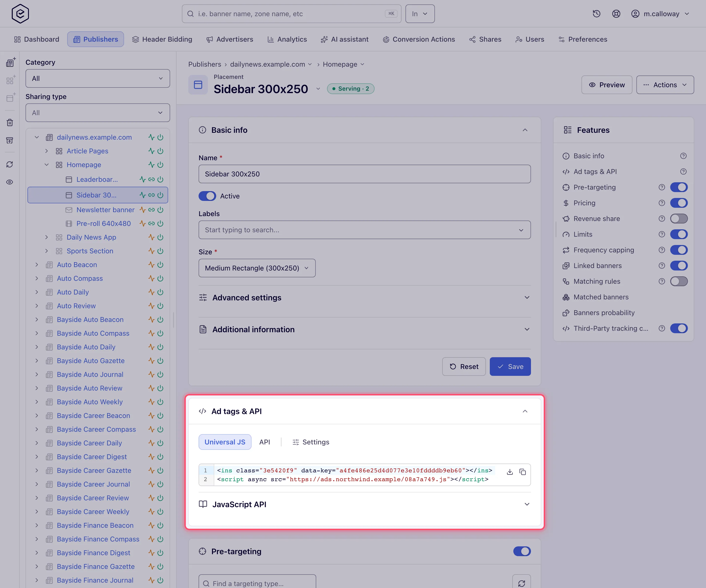Click link icon on Leaderboard row
The image size is (706, 588).
pos(152,179)
